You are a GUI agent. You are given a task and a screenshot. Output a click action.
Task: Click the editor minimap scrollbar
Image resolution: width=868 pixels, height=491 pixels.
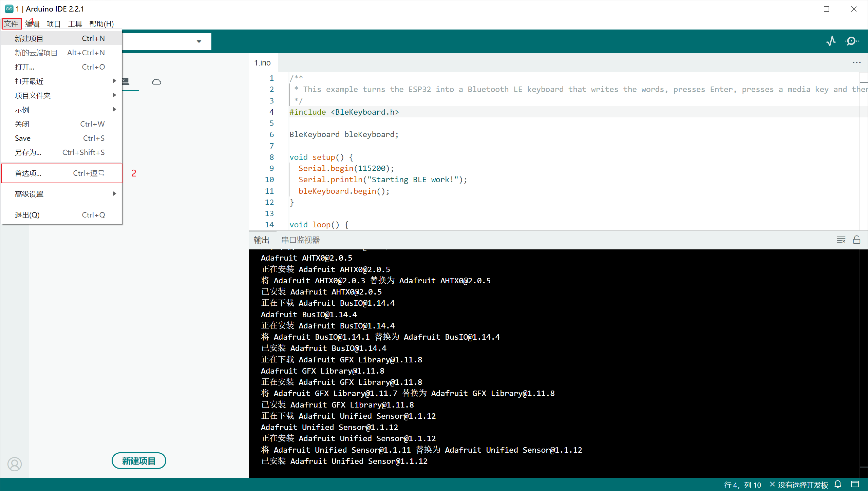pos(864,151)
